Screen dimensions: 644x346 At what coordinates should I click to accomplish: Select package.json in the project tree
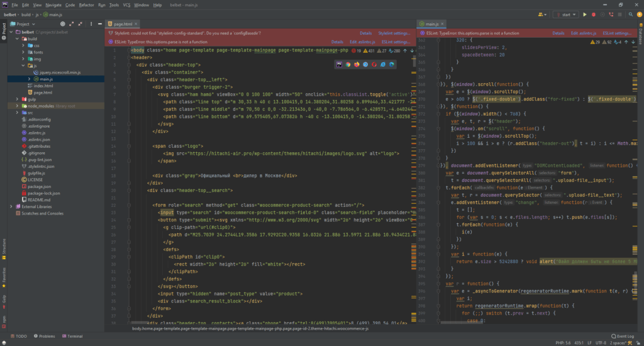coord(39,187)
